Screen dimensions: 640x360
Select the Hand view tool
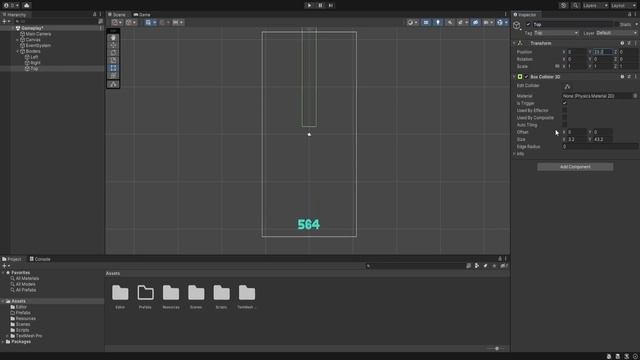(113, 38)
